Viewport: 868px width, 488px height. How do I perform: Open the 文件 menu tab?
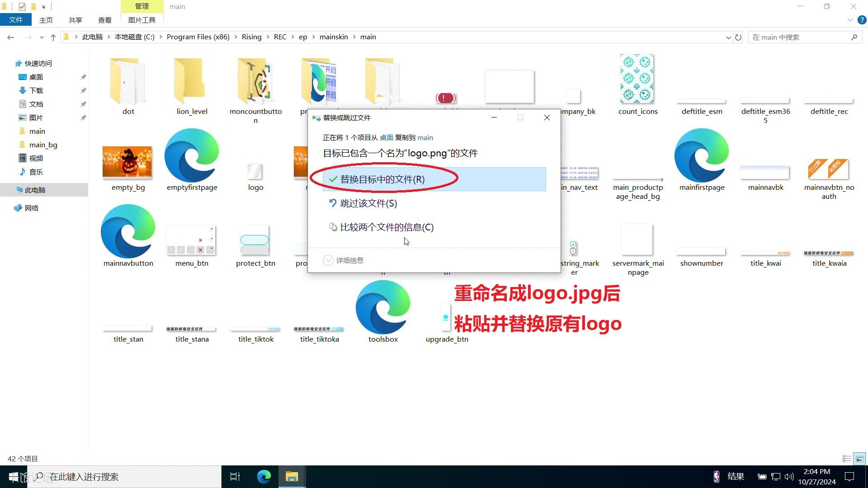coord(16,20)
